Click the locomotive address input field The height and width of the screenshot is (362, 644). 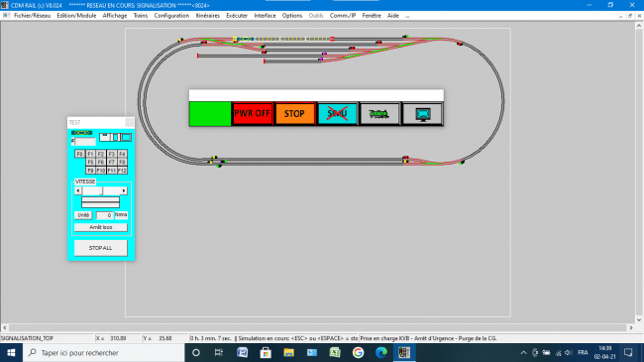(x=85, y=141)
